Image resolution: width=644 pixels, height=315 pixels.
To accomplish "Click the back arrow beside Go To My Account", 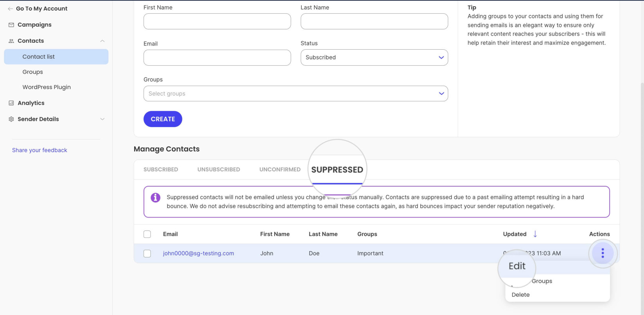I will [x=11, y=9].
